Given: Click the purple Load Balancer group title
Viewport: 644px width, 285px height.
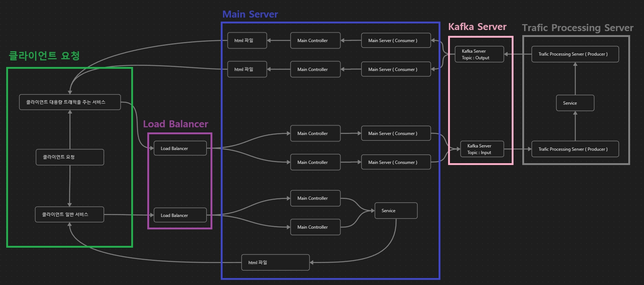Looking at the screenshot, I should 175,124.
